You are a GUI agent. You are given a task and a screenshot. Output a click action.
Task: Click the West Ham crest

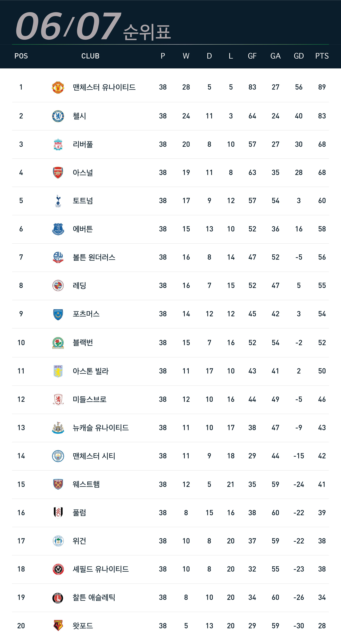pos(58,484)
